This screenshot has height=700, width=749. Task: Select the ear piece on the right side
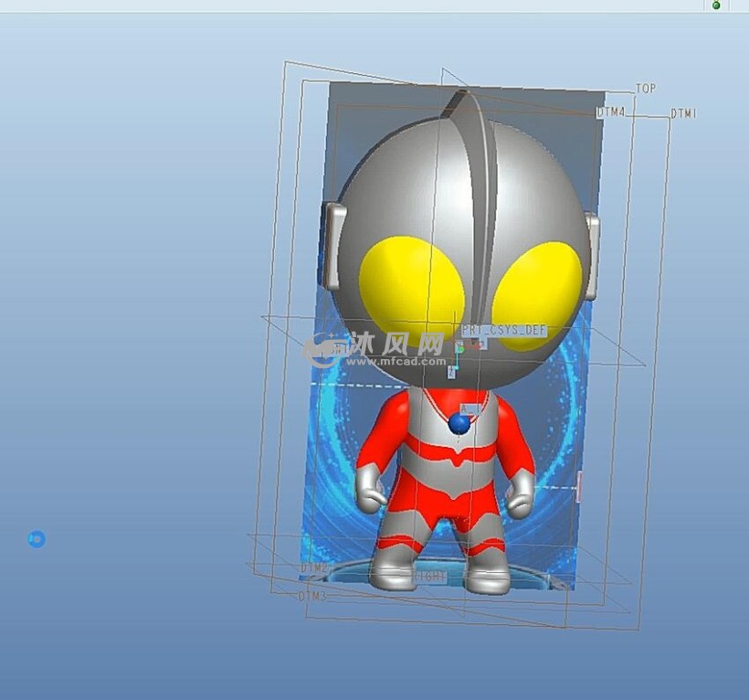[x=592, y=254]
